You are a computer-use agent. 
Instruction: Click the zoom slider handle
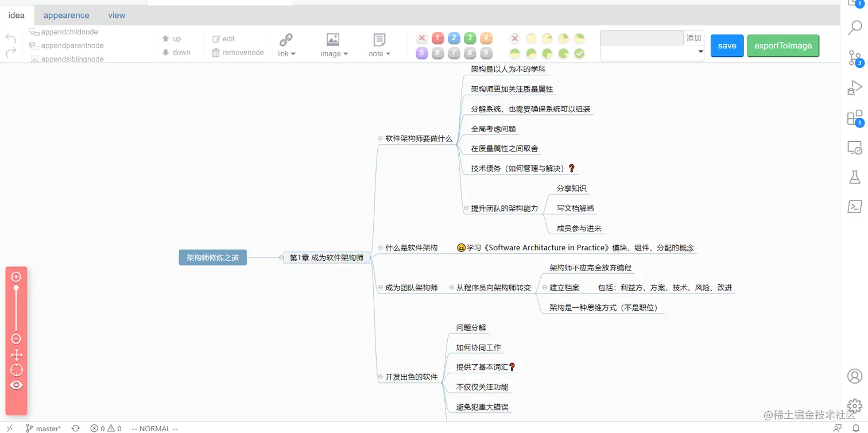16,288
